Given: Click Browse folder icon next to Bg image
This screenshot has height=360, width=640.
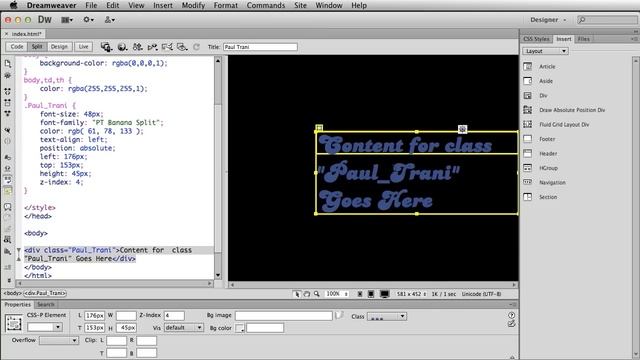Looking at the screenshot, I should [339, 315].
